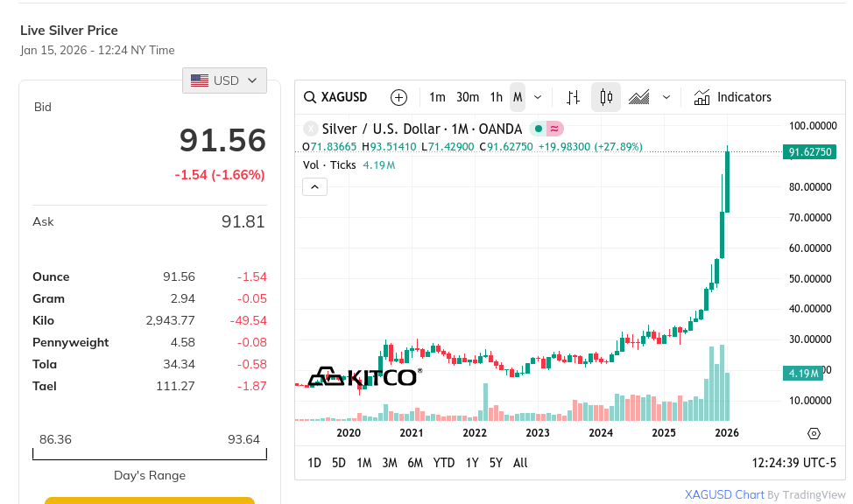
Task: Click the Tola change value -0.58
Action: coord(252,364)
